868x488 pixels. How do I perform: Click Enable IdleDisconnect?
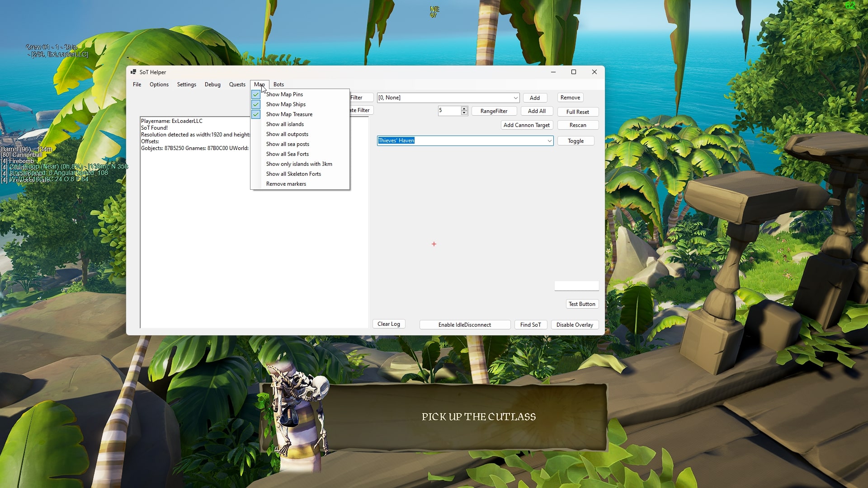[464, 324]
